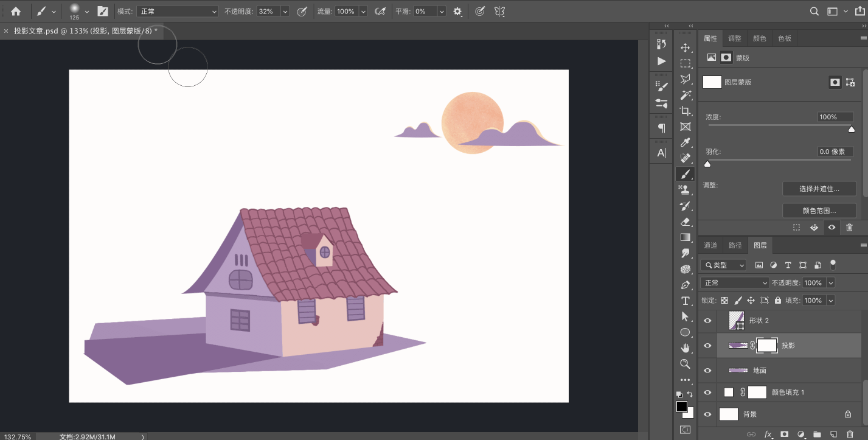Open the 调整 panel tab
Screen dimensions: 868x440
[735, 38]
